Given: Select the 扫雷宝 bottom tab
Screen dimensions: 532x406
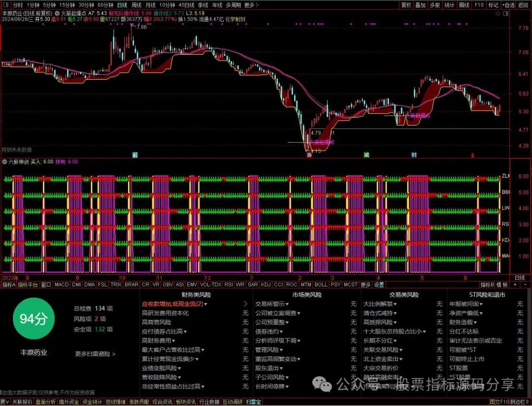Looking at the screenshot, I should coord(253,402).
